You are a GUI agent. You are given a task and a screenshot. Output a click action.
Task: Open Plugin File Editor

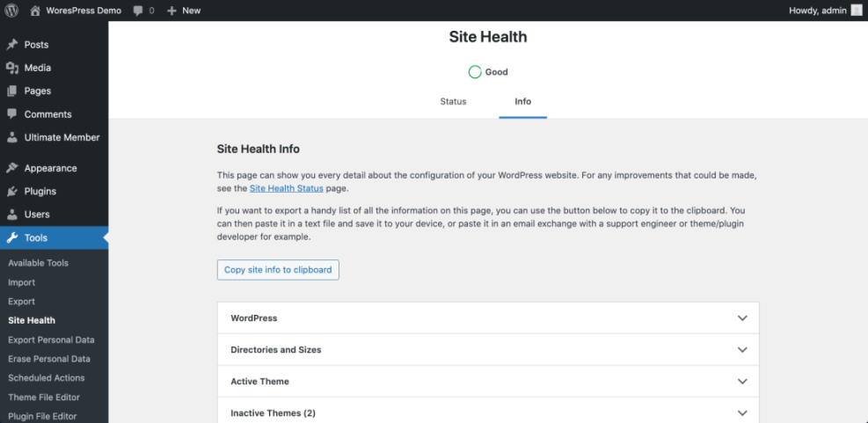click(x=42, y=416)
